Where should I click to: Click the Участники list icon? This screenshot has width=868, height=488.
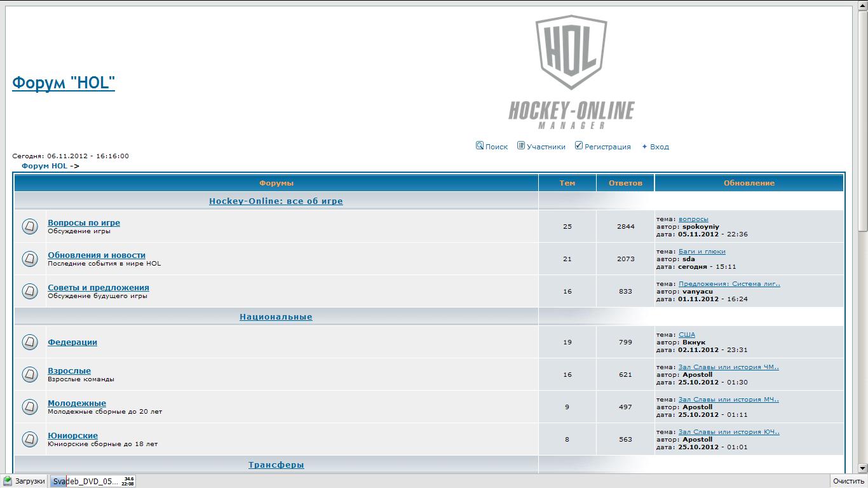coord(521,146)
